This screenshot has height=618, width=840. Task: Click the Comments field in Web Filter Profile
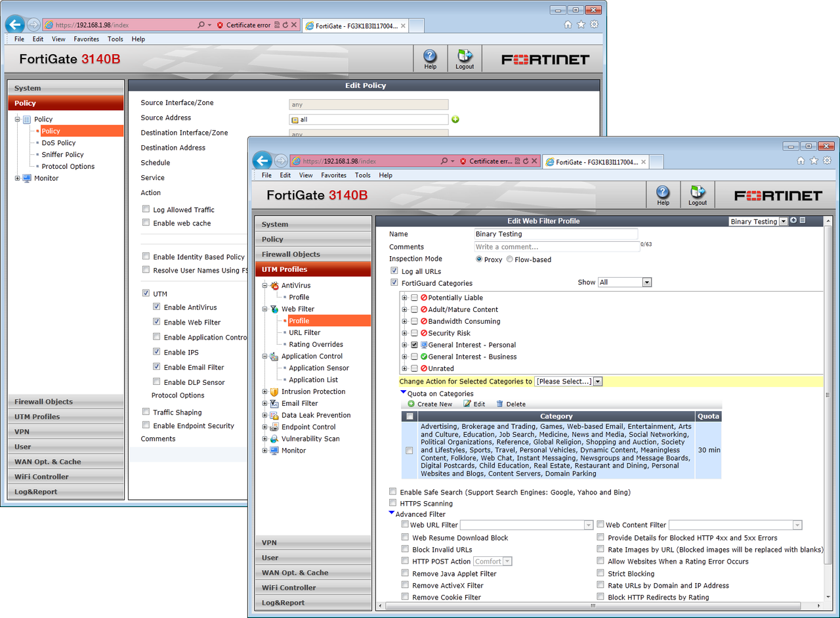(556, 247)
